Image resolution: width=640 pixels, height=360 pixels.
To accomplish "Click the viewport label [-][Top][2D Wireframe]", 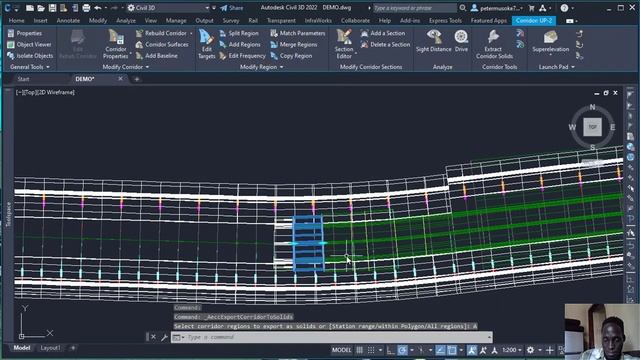I will [x=45, y=92].
